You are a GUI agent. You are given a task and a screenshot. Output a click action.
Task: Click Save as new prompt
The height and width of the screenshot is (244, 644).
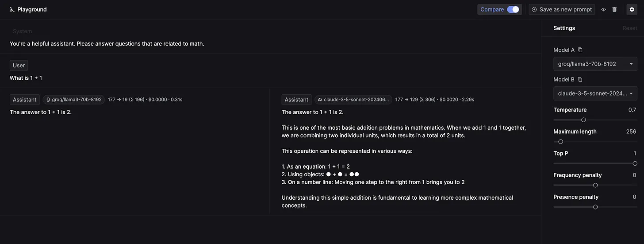pos(562,9)
